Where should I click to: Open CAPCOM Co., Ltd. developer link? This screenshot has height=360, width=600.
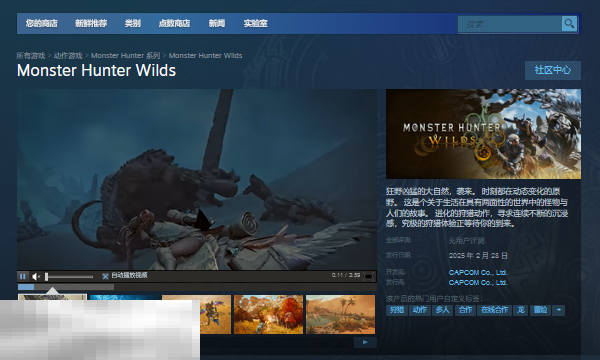[478, 272]
